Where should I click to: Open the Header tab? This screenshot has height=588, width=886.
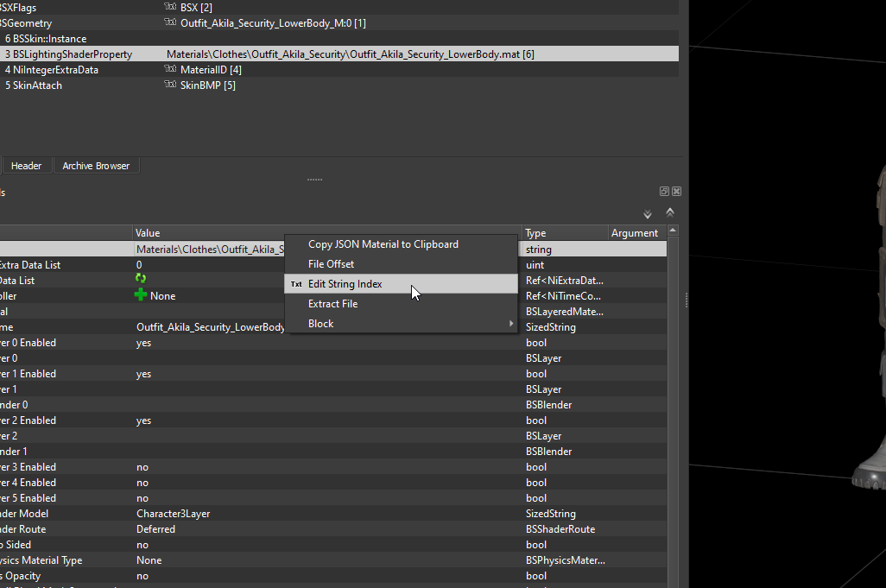(26, 166)
